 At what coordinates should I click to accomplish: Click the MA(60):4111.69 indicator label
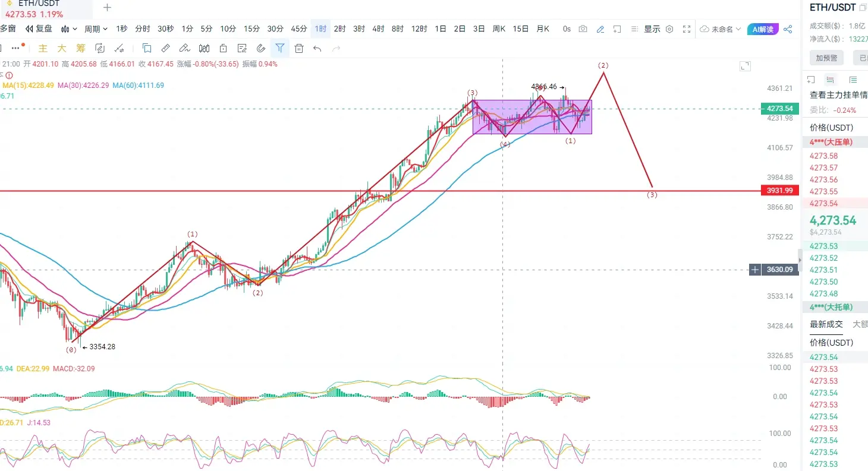click(x=138, y=86)
